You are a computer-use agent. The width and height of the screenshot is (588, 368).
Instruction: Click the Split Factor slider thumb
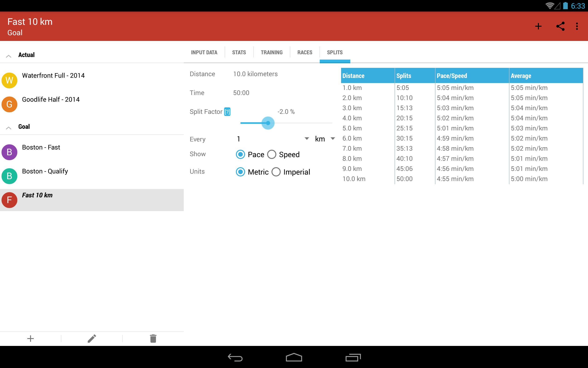[x=268, y=123]
